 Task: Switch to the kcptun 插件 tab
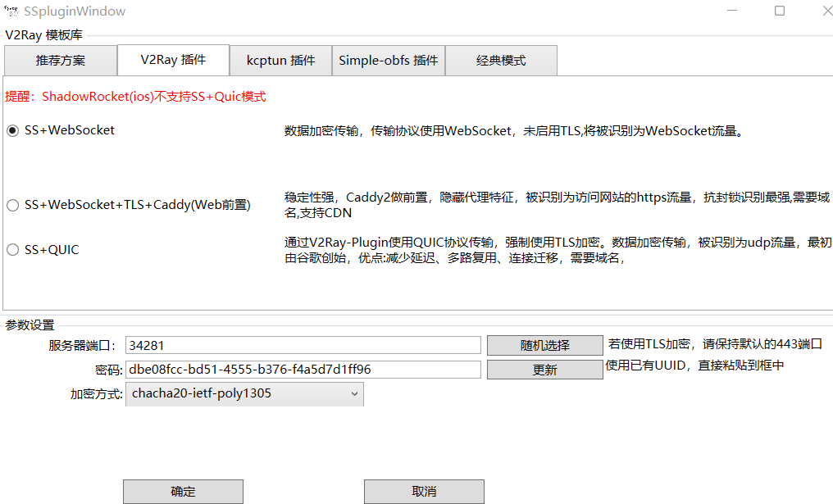pyautogui.click(x=280, y=61)
